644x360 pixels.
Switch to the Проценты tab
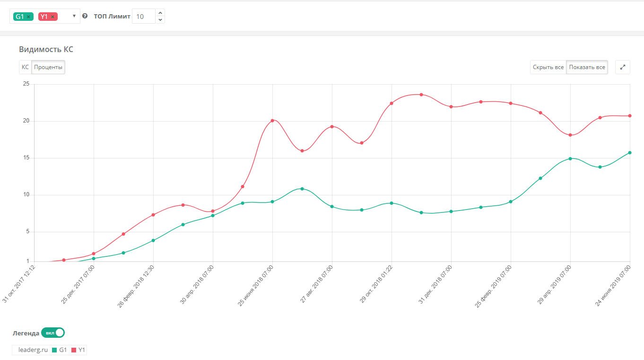click(48, 67)
